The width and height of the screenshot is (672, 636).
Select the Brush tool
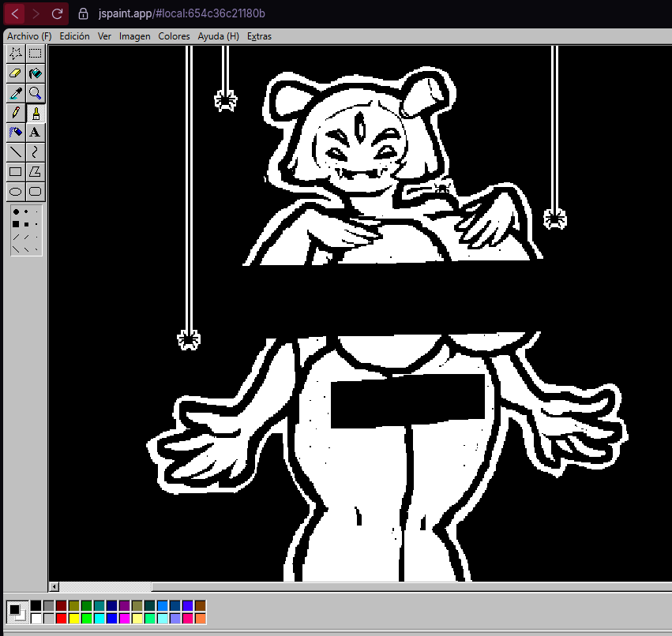click(x=36, y=113)
